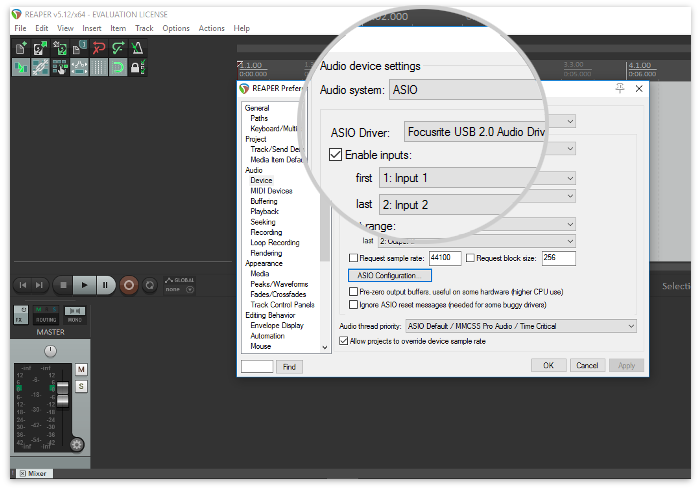700x491 pixels.
Task: Click the Find button in Preferences
Action: (289, 367)
